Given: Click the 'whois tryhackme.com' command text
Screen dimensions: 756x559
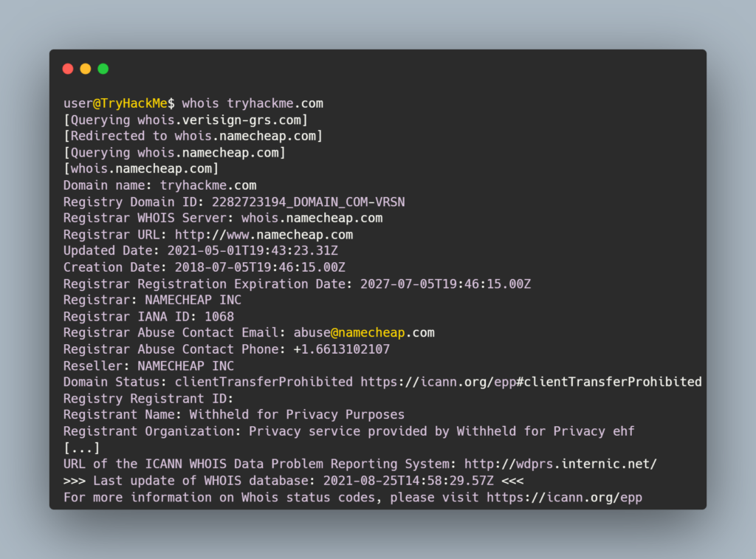Looking at the screenshot, I should click(252, 103).
